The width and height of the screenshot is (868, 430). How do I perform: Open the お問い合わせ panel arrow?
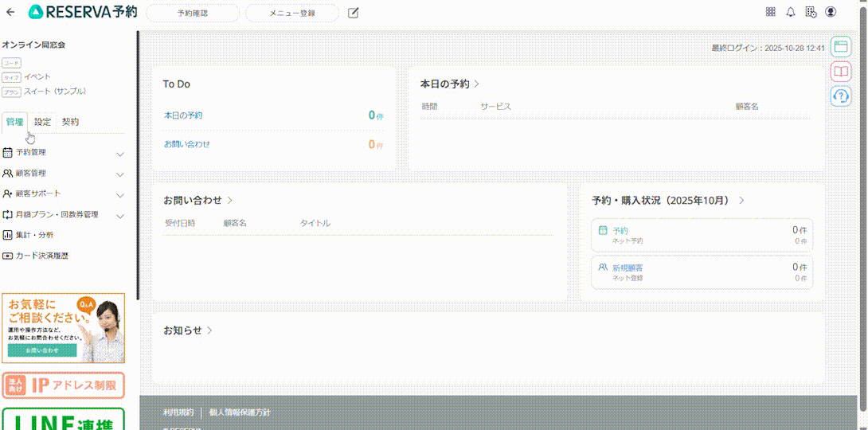[229, 200]
